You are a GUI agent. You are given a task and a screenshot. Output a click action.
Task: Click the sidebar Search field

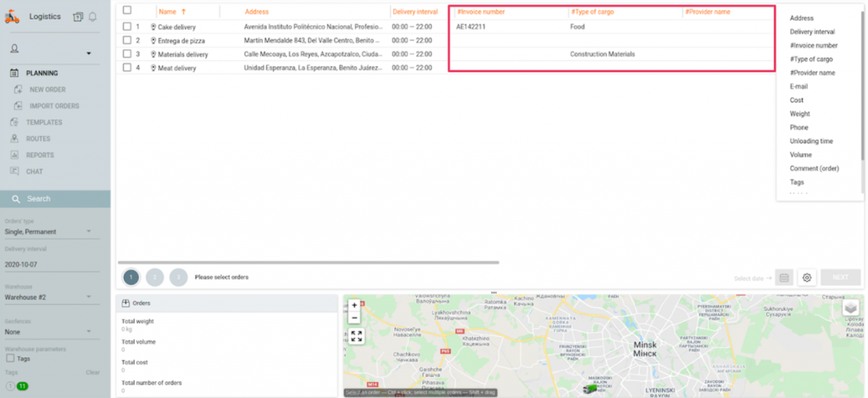click(55, 199)
